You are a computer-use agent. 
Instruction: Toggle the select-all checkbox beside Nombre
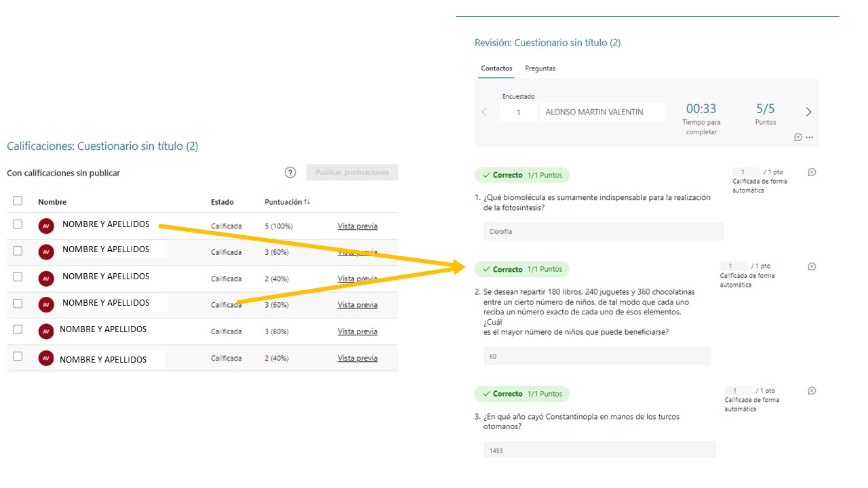18,201
